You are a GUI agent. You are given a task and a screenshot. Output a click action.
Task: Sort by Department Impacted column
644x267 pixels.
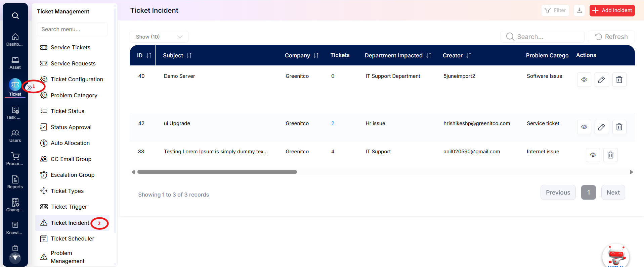coord(429,55)
